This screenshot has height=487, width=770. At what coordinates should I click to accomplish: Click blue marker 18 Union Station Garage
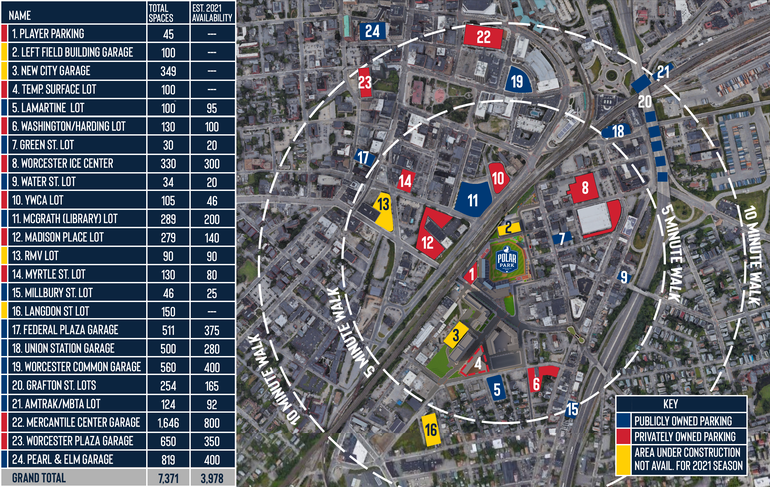[x=619, y=131]
